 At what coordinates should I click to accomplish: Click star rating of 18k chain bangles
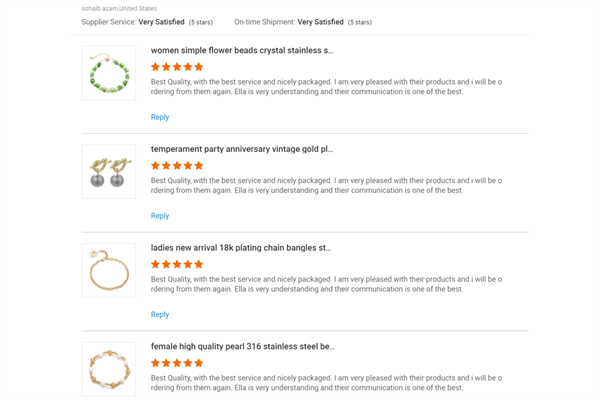(177, 264)
